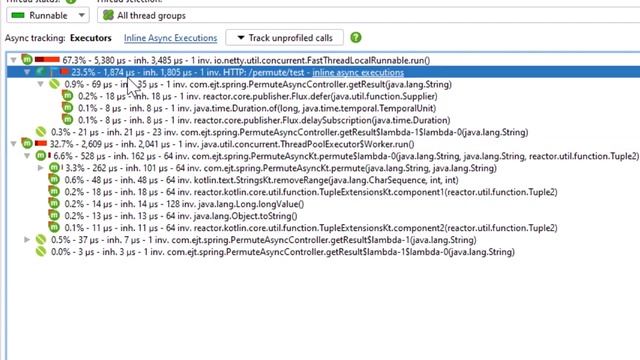Open the Track unprofiled calls dropdown

(284, 38)
